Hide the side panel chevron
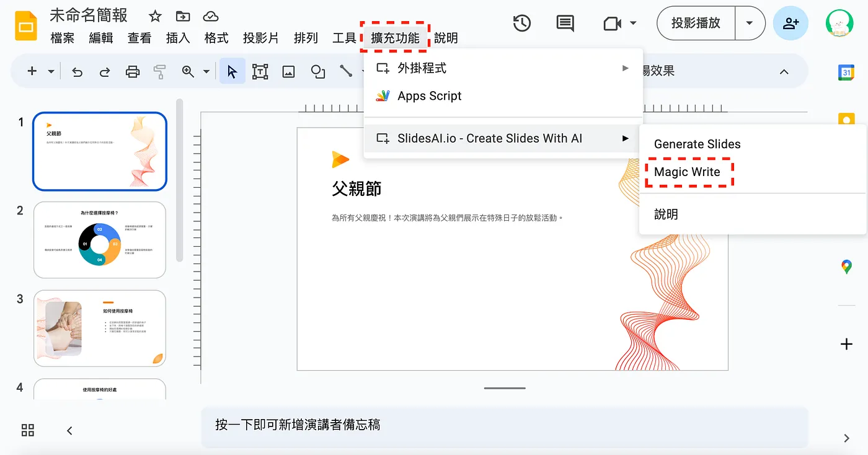868x455 pixels. [847, 438]
